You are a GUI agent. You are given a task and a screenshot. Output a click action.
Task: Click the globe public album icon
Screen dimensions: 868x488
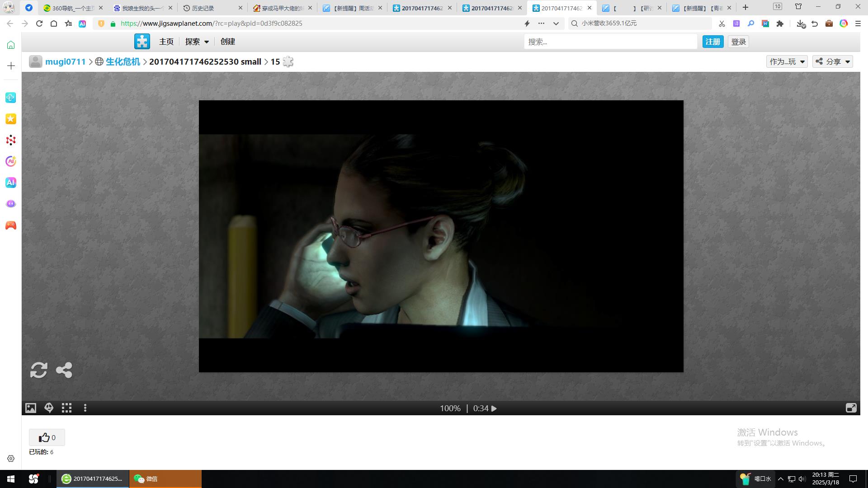tap(99, 62)
